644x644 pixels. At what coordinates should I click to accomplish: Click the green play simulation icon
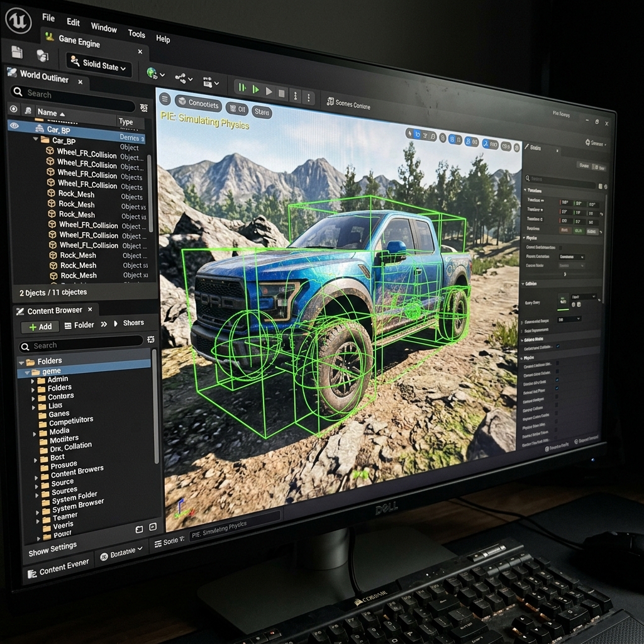pyautogui.click(x=255, y=89)
